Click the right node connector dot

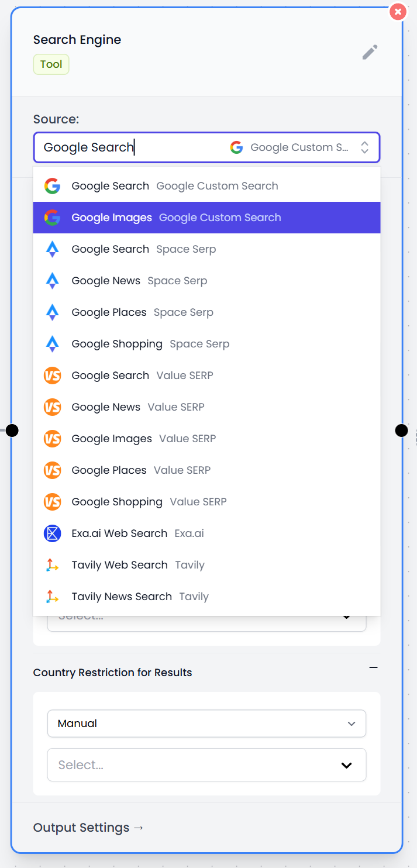(x=401, y=430)
